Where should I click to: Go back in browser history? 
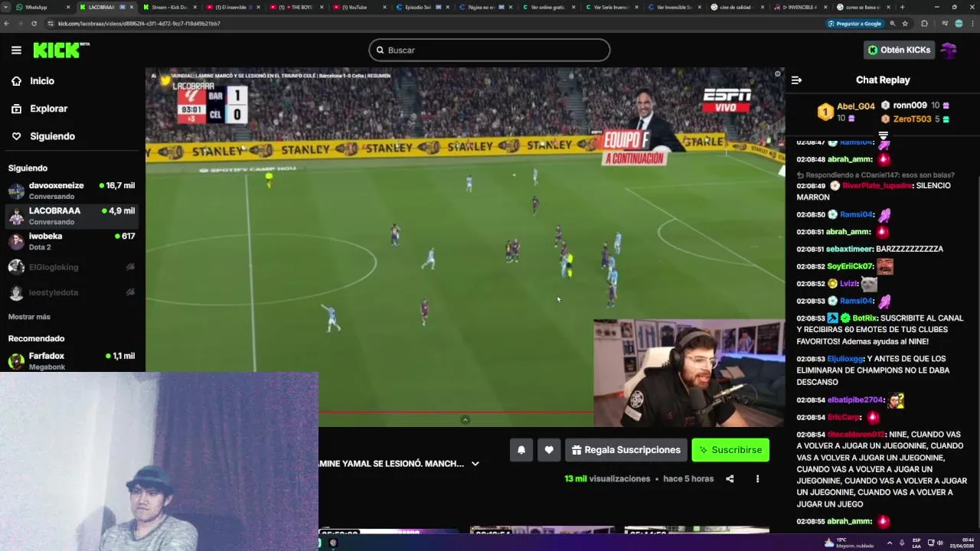pos(7,24)
